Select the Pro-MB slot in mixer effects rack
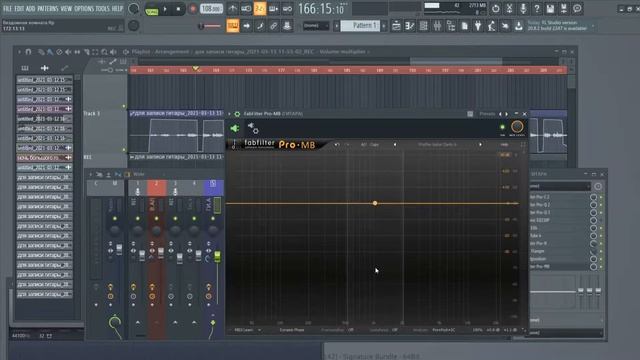 coord(560,267)
